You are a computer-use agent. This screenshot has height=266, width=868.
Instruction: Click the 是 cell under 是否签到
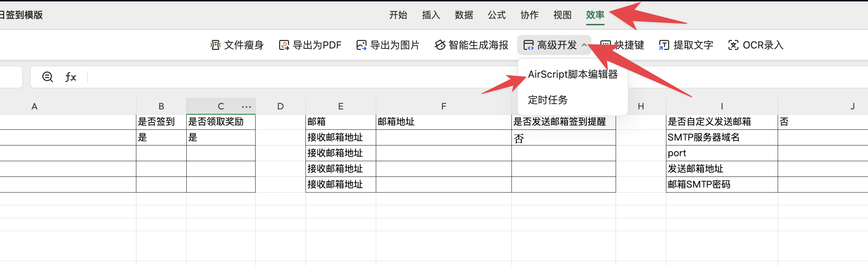(x=161, y=138)
